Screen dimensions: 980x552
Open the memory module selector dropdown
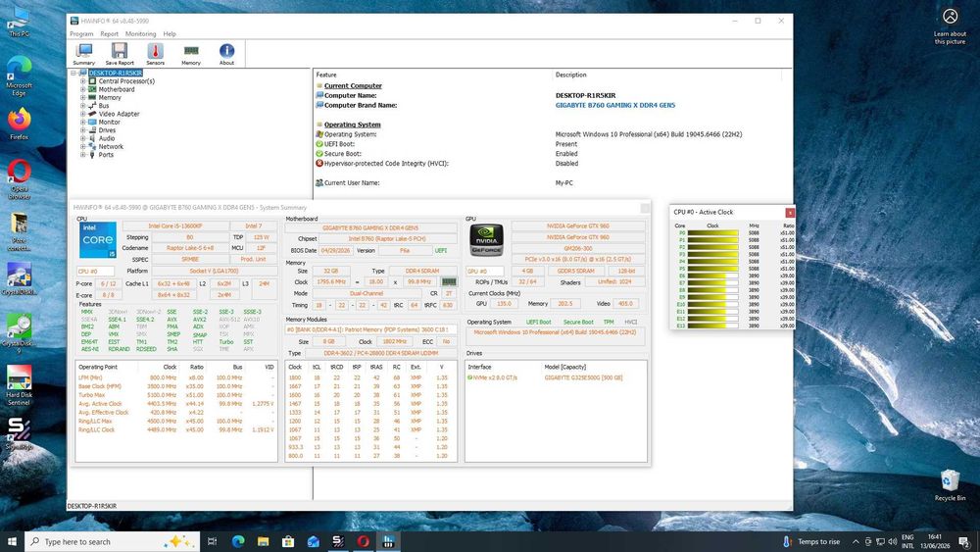click(x=370, y=329)
